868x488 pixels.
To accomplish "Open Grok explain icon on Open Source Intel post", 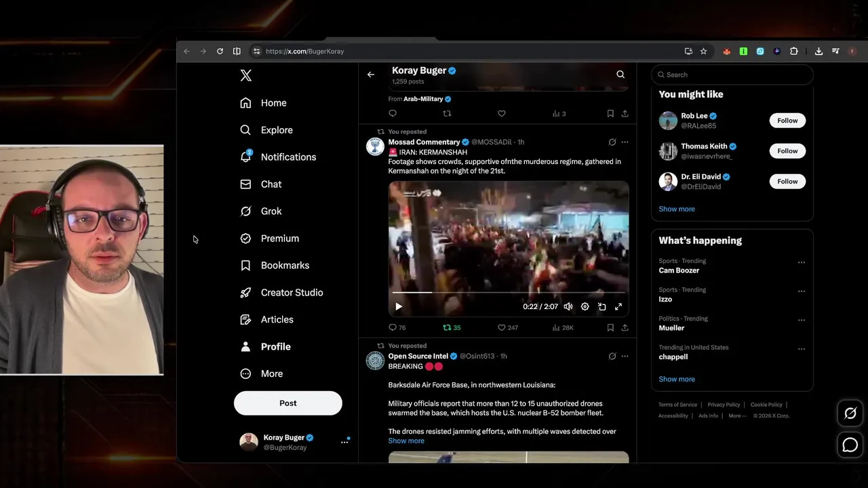I will coord(612,357).
